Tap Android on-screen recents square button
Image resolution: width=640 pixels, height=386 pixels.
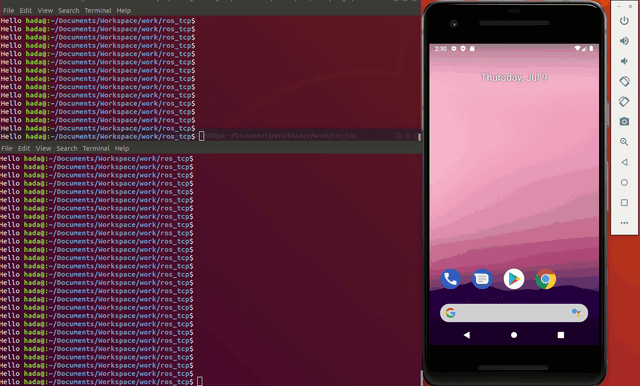pyautogui.click(x=561, y=335)
